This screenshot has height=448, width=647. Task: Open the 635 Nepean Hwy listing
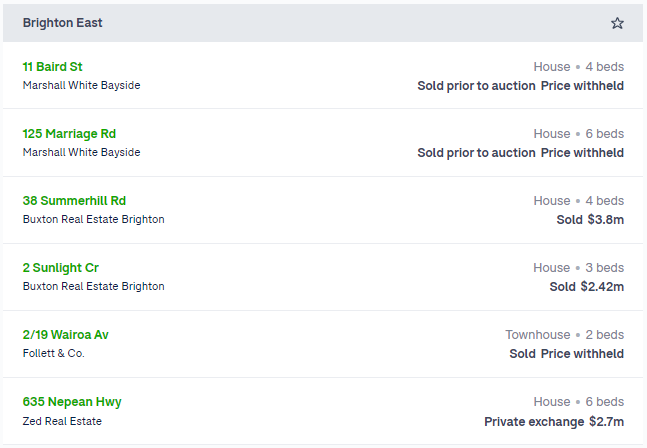pos(72,402)
